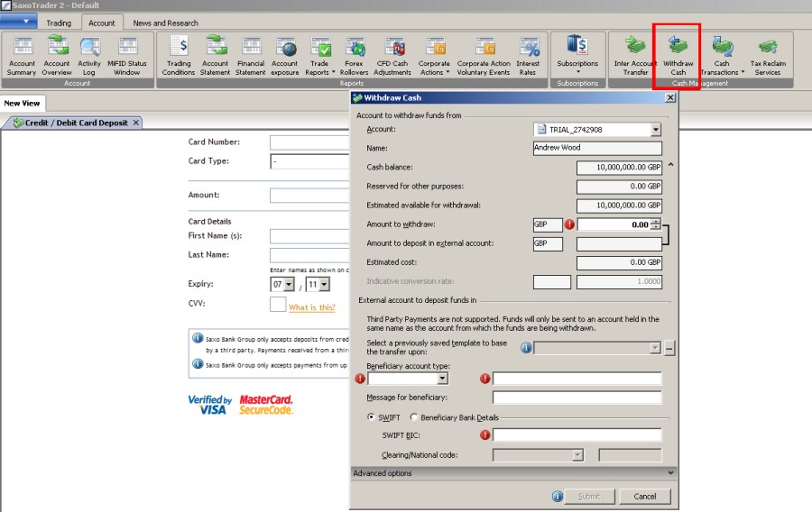Select the SWIFT radio button
Image resolution: width=812 pixels, height=512 pixels.
371,416
